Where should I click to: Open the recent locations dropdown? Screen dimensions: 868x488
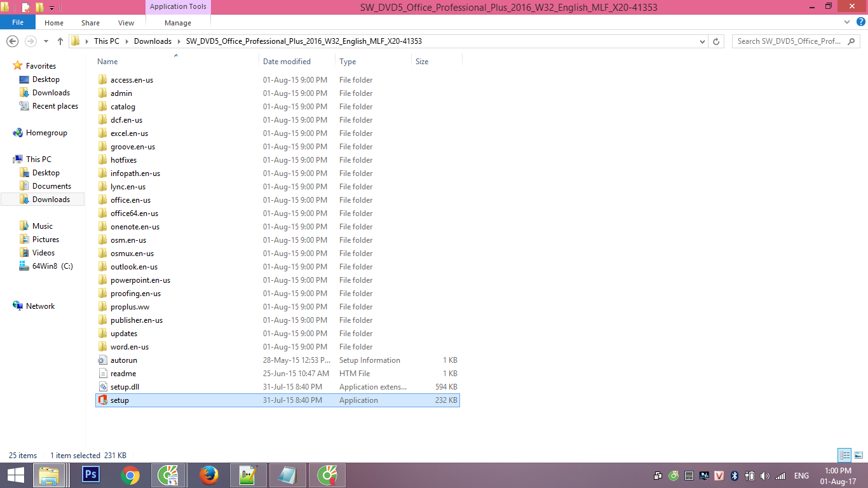(46, 41)
